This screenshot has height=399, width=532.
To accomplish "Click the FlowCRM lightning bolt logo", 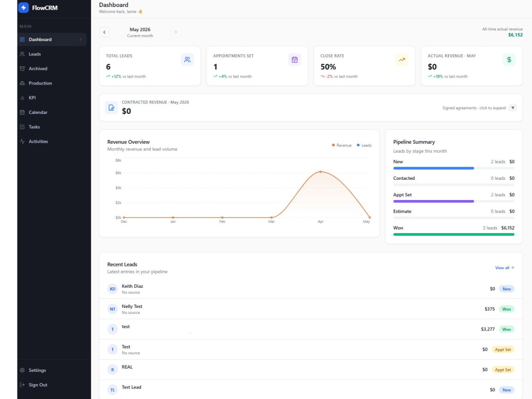I will tap(23, 7).
